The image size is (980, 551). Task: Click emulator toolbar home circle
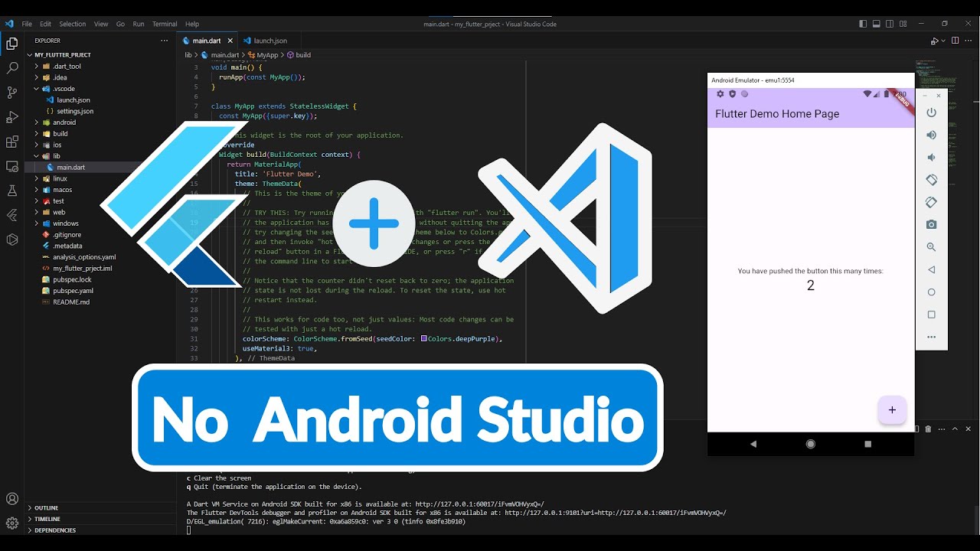click(932, 292)
